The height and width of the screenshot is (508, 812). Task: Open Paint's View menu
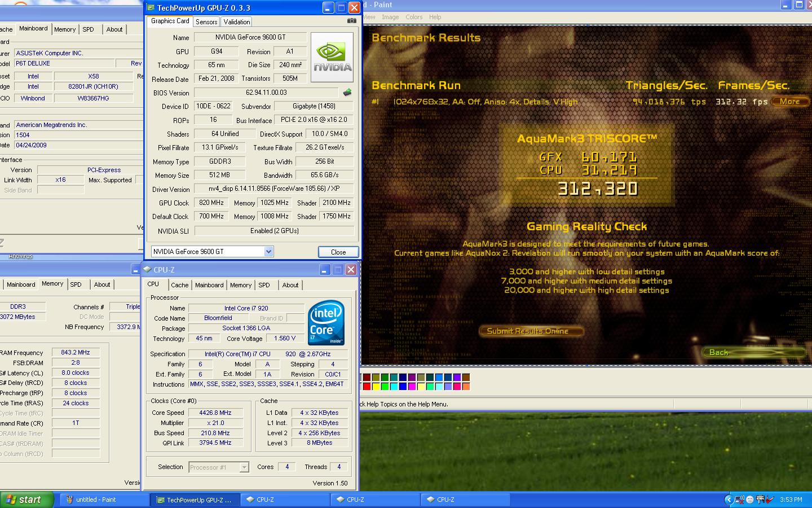369,17
